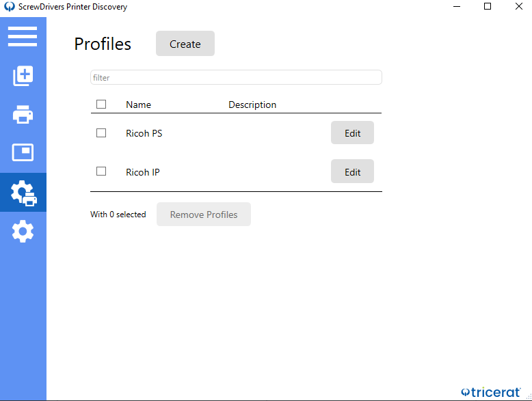Click the Name column header
The width and height of the screenshot is (532, 401).
coord(138,105)
